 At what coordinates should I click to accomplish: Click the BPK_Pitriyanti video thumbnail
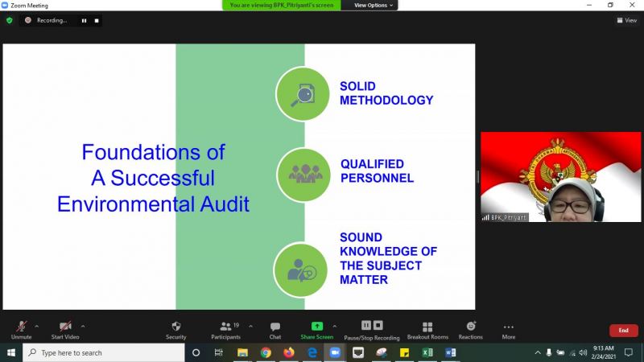560,177
